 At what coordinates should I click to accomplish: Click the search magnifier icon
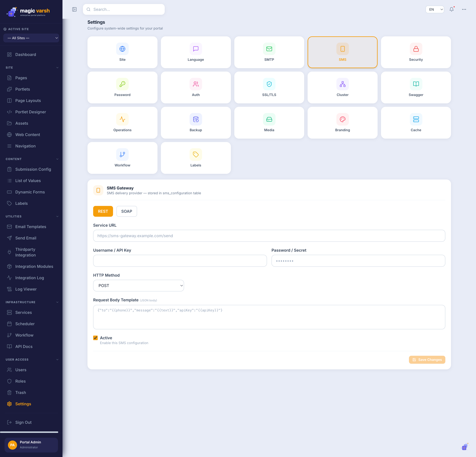tap(89, 10)
